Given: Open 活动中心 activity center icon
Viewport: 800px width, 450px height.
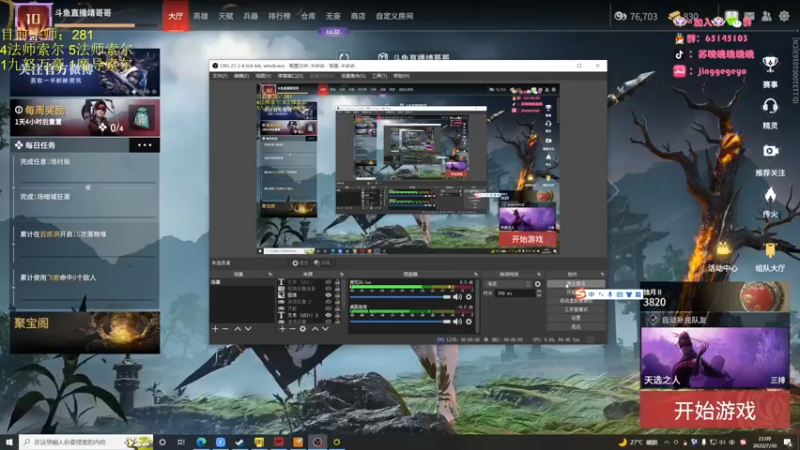Looking at the screenshot, I should point(723,250).
